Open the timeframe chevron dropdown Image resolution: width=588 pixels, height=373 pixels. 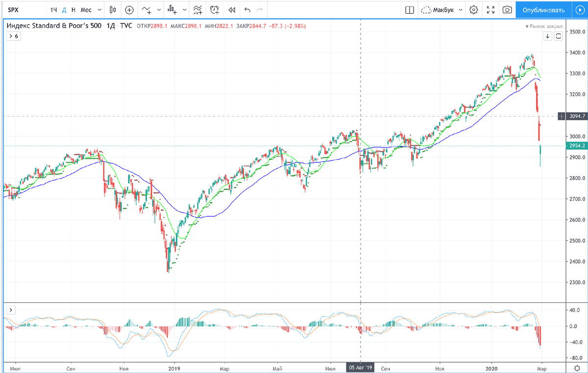(x=98, y=10)
